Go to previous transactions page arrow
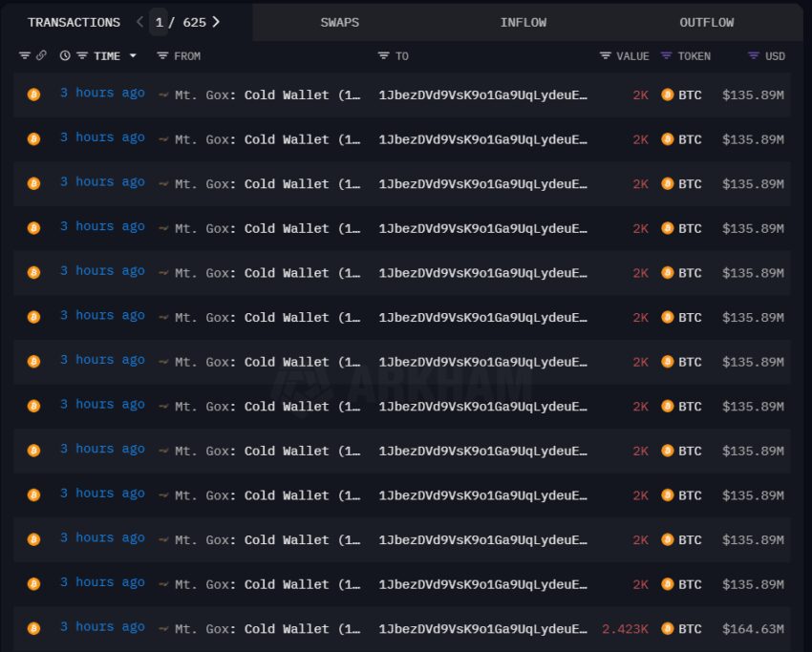This screenshot has width=812, height=652. point(139,21)
